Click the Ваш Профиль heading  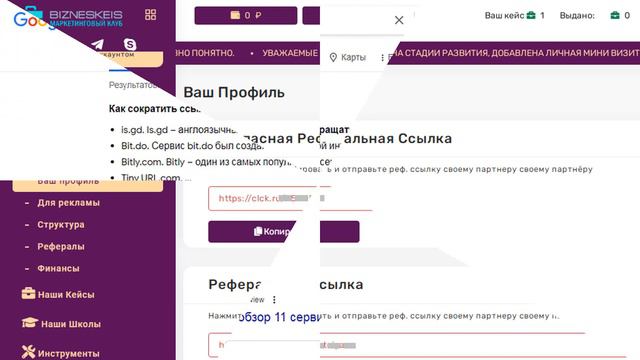click(234, 92)
